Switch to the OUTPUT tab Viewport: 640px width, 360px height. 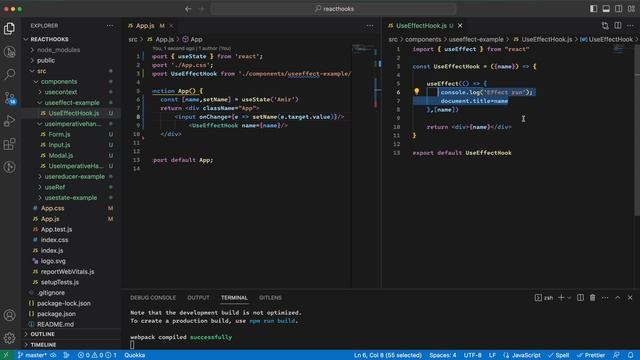(198, 298)
